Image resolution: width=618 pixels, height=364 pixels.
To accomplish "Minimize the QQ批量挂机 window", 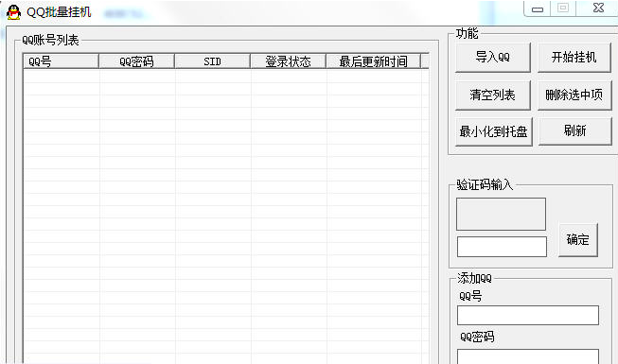I will (x=538, y=9).
